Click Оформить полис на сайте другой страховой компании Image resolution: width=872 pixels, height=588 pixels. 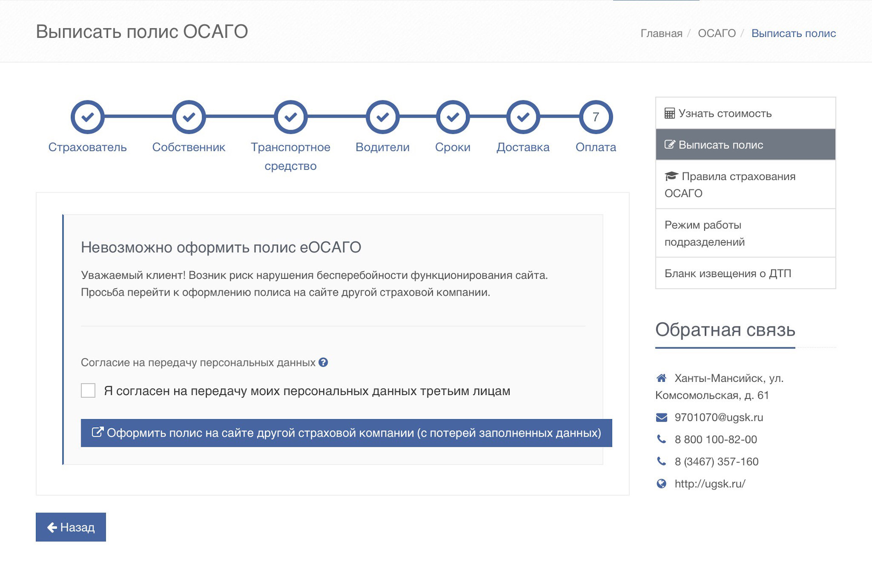tap(347, 433)
